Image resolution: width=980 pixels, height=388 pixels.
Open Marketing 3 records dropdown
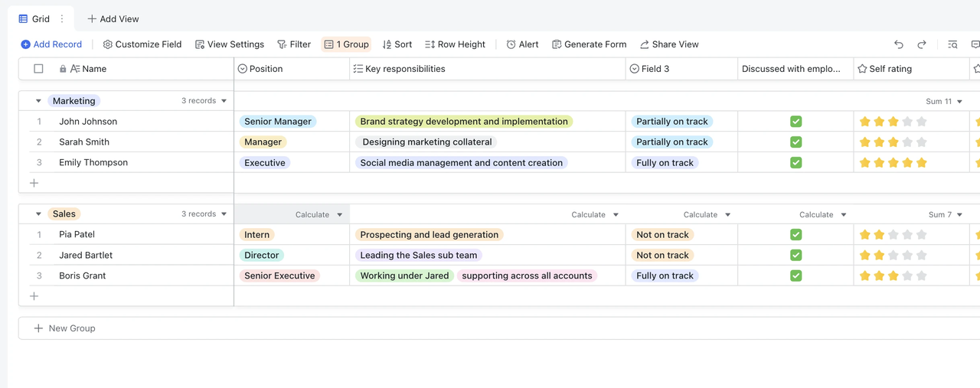[204, 101]
